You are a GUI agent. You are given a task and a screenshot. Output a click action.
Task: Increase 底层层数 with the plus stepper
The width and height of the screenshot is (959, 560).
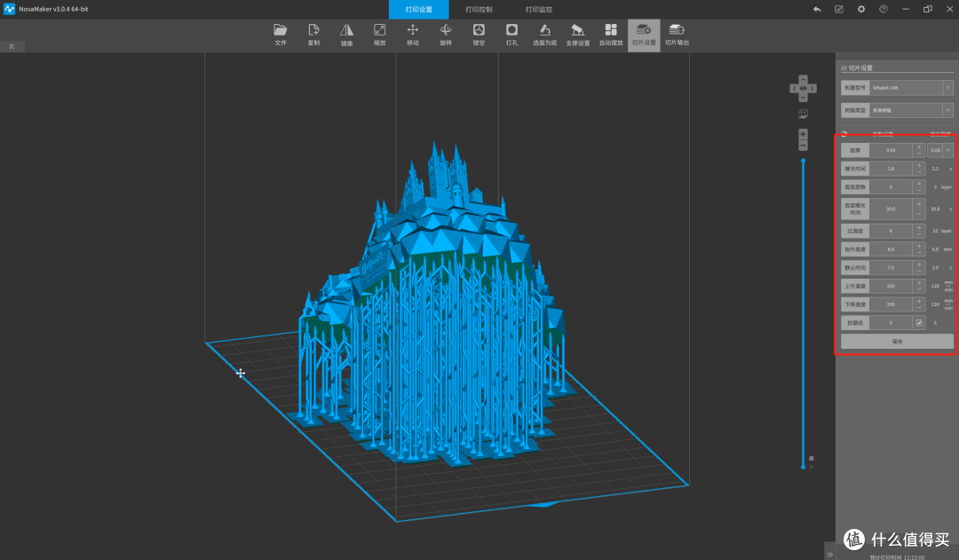tap(919, 184)
